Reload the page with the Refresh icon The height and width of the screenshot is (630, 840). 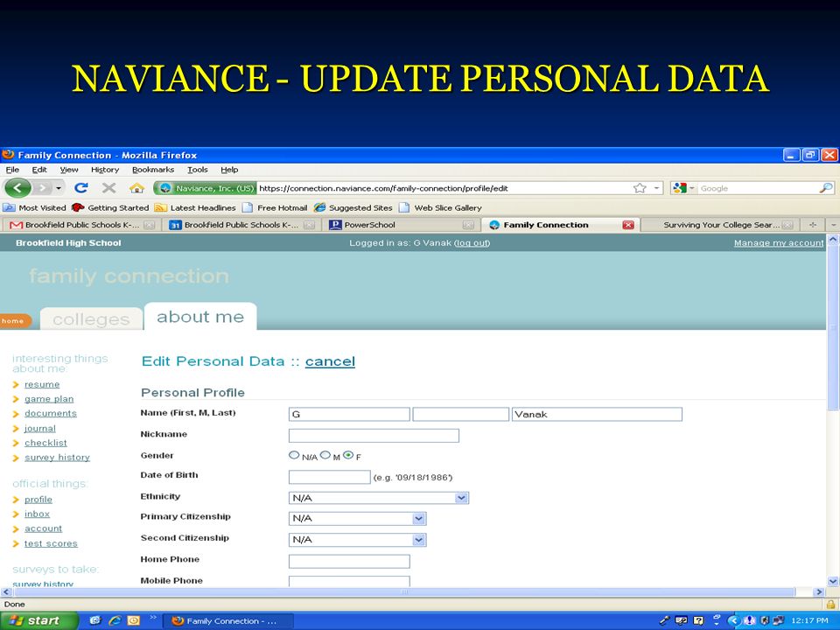click(81, 188)
